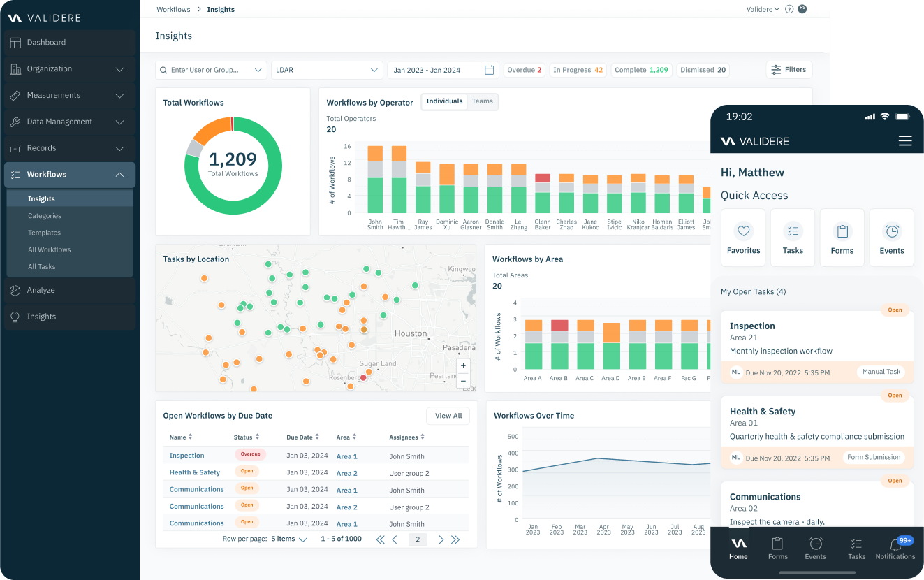This screenshot has height=580, width=924.
Task: Expand the Organization sidebar section
Action: click(119, 69)
